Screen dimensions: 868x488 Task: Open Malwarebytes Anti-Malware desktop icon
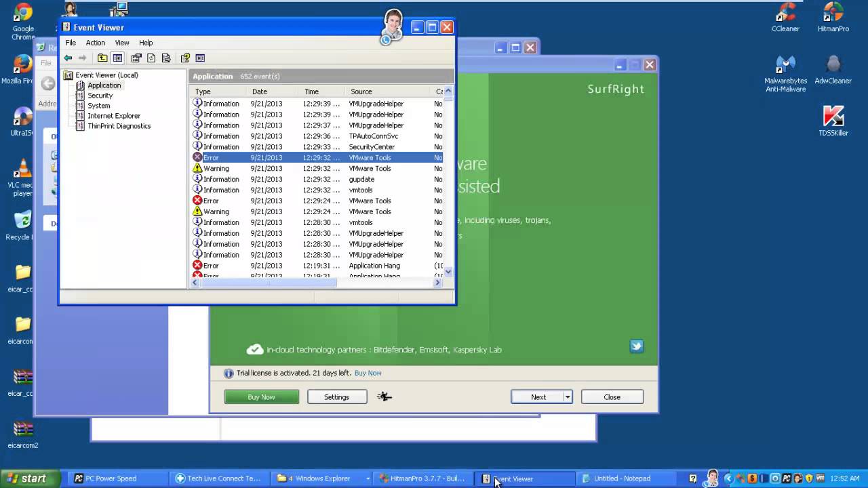tap(785, 73)
